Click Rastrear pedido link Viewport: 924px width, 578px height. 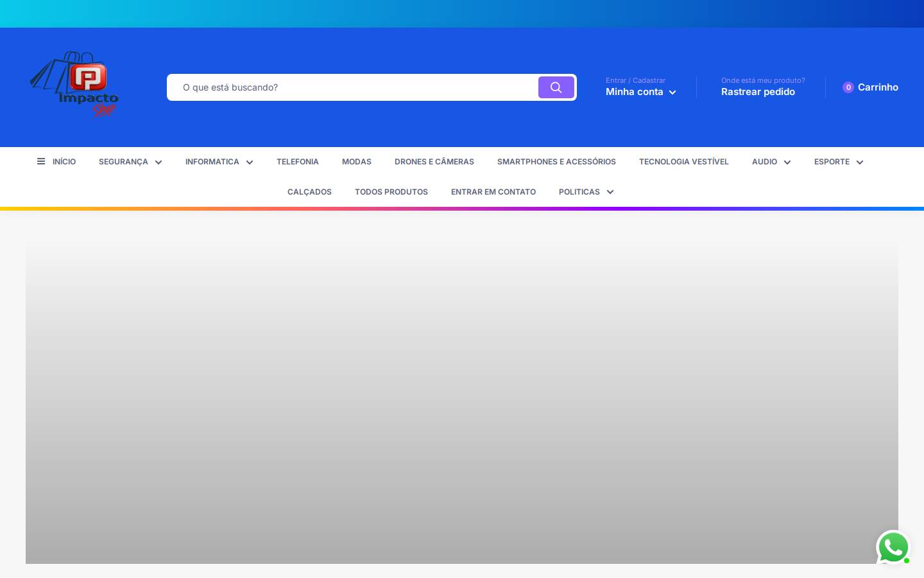tap(758, 92)
